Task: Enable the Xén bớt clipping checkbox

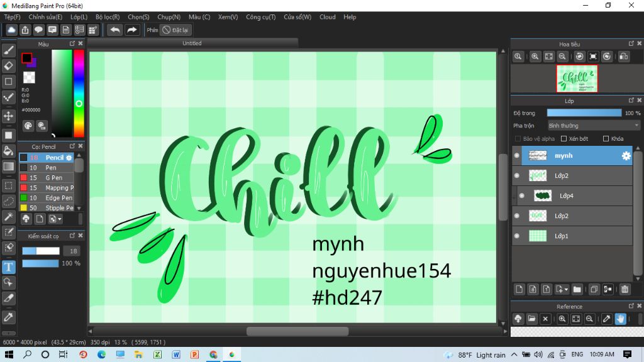Action: click(x=564, y=138)
